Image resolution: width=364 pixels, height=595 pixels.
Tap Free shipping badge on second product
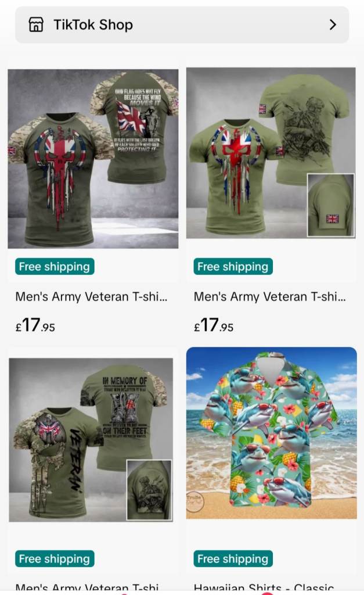tap(233, 266)
